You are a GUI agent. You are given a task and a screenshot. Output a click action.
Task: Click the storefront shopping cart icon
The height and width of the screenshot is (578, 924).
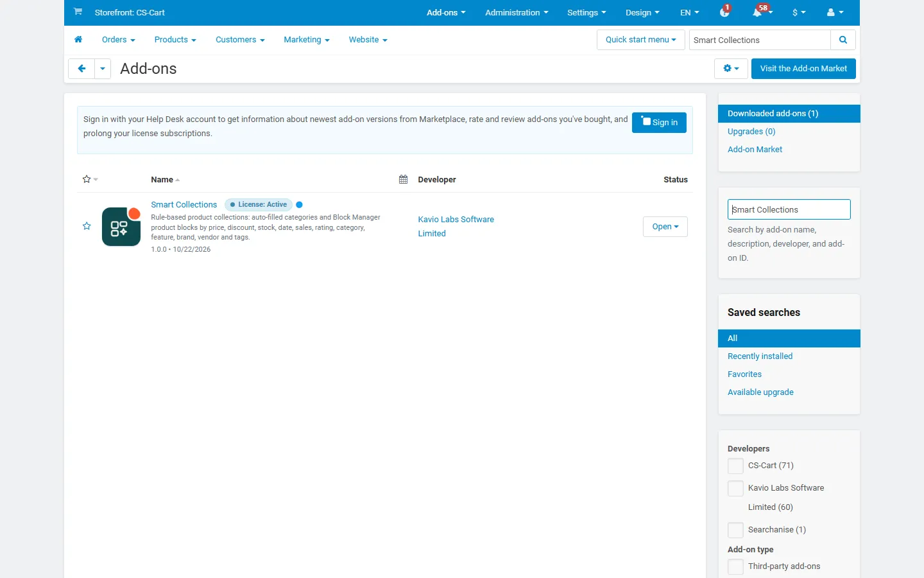78,12
